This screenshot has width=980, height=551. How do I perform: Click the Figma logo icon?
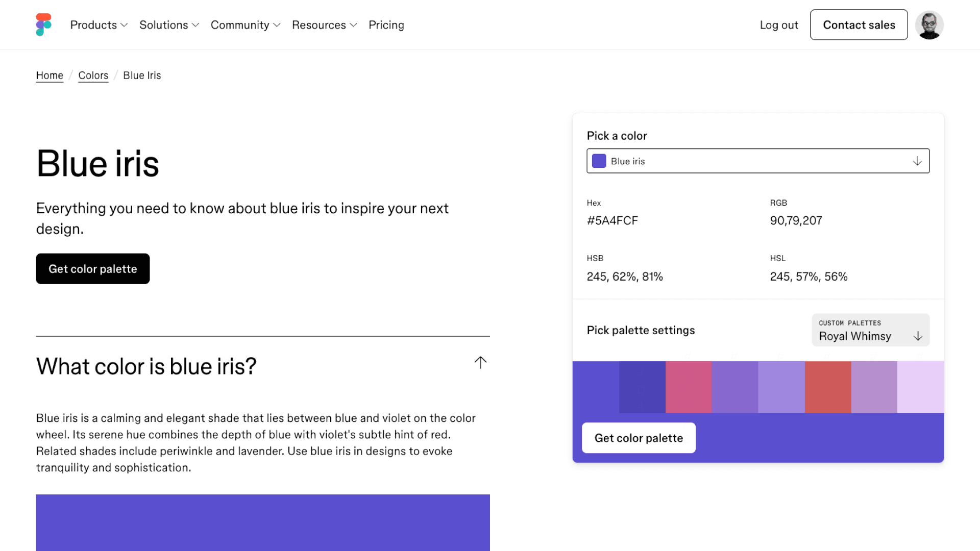click(44, 24)
